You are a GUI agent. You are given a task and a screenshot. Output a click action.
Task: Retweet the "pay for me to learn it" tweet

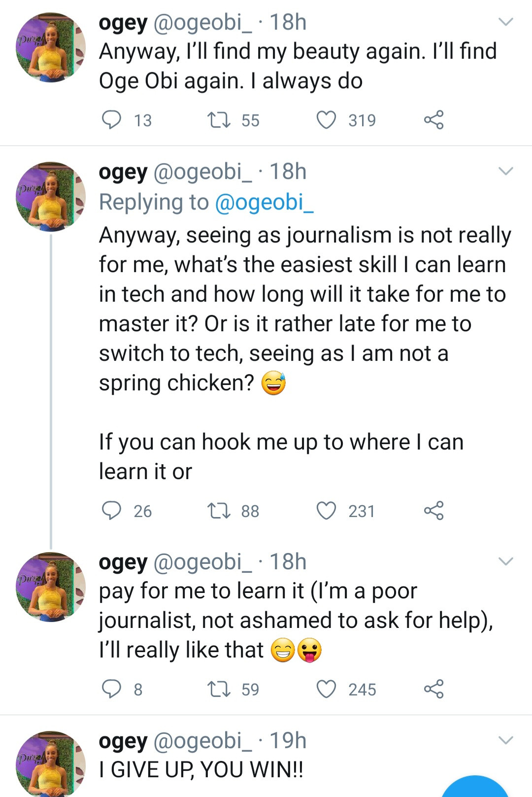(x=218, y=689)
